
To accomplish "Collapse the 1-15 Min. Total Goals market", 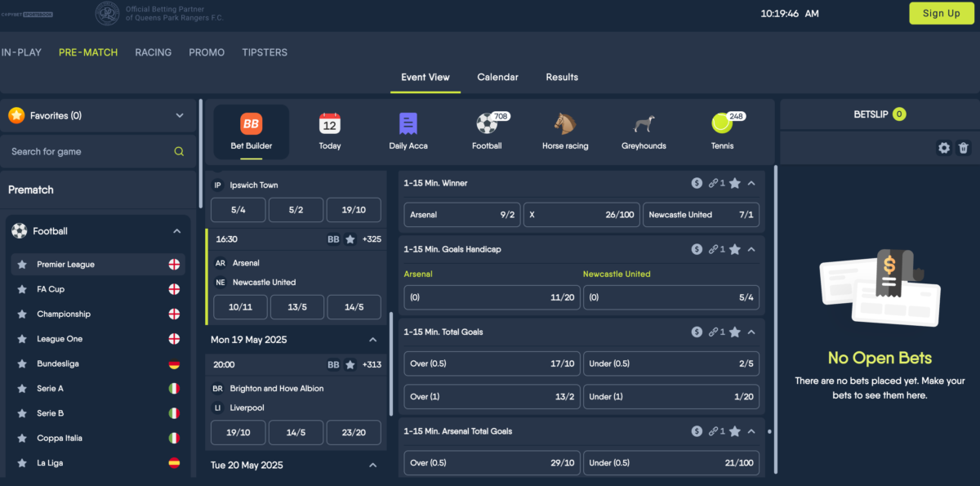I will point(751,332).
